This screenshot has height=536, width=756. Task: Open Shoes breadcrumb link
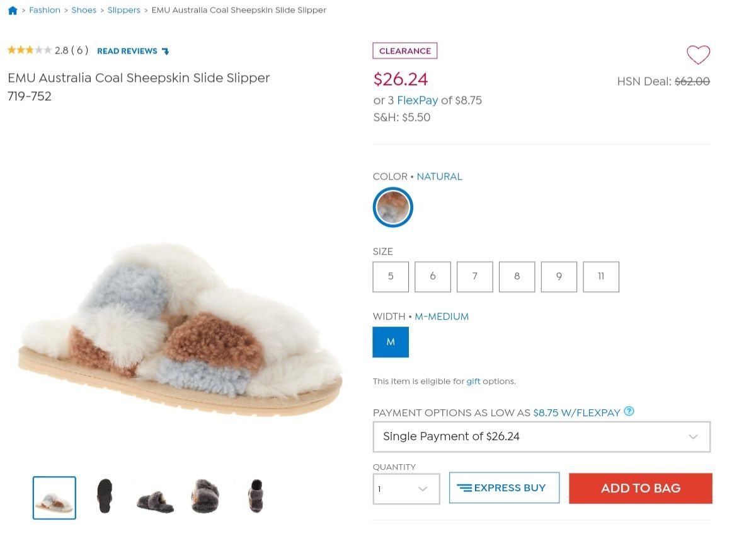[84, 11]
